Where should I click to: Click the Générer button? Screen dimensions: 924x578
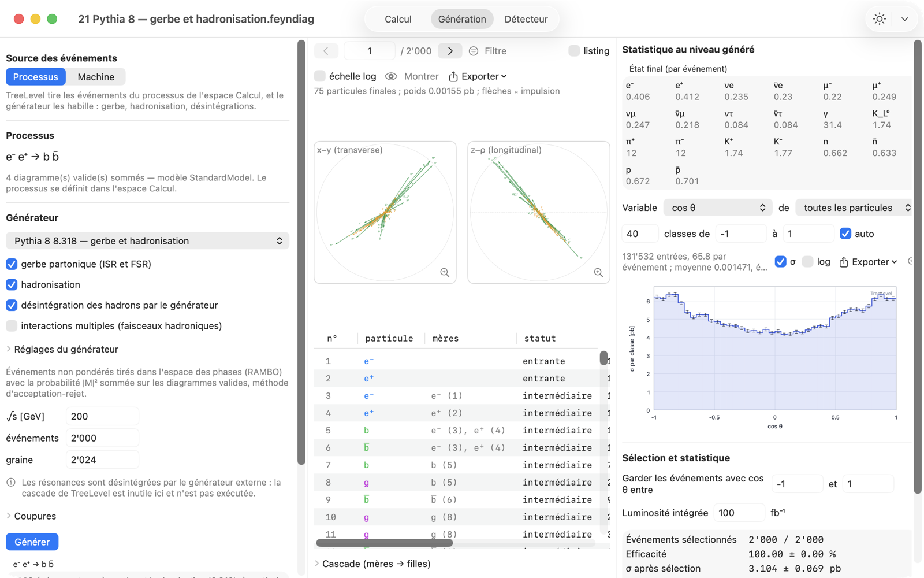(x=32, y=542)
